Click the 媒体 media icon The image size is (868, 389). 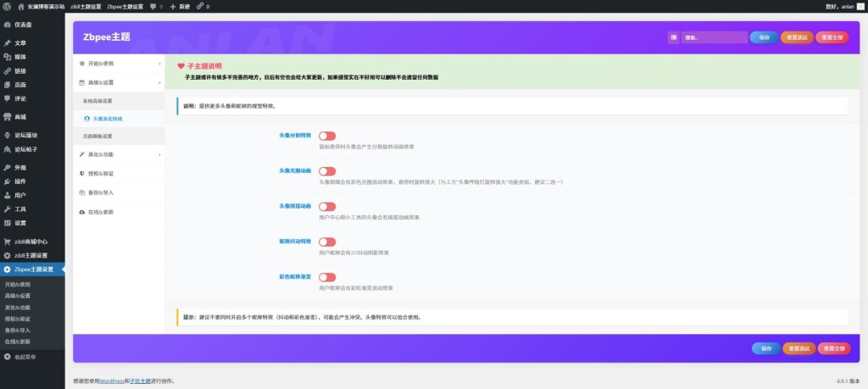[7, 57]
